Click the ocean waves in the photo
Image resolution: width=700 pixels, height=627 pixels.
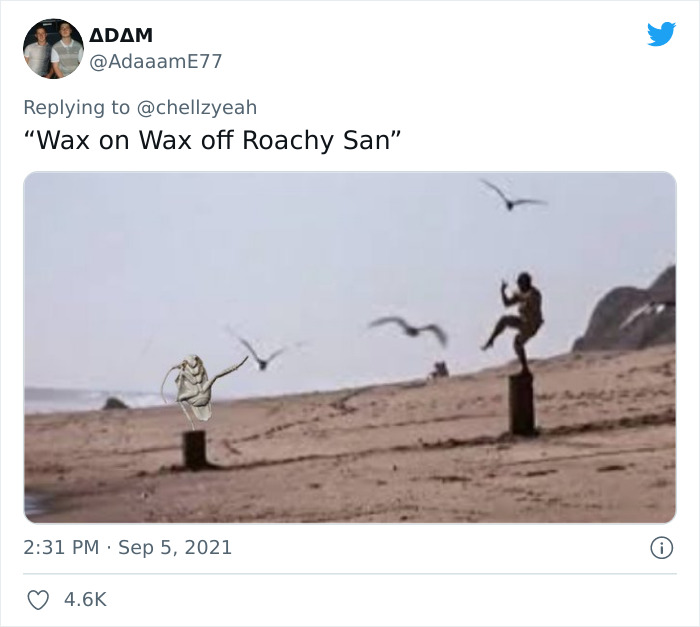tap(89, 399)
